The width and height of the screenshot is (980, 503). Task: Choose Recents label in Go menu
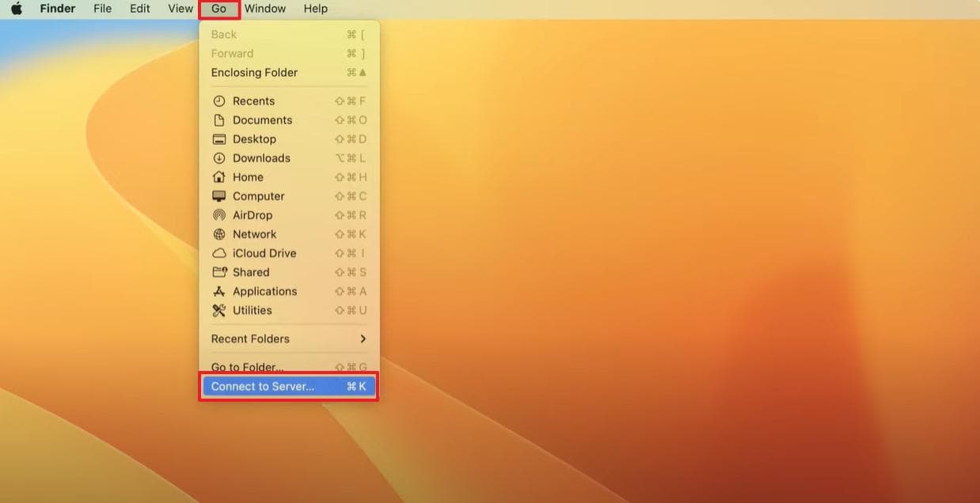tap(253, 101)
